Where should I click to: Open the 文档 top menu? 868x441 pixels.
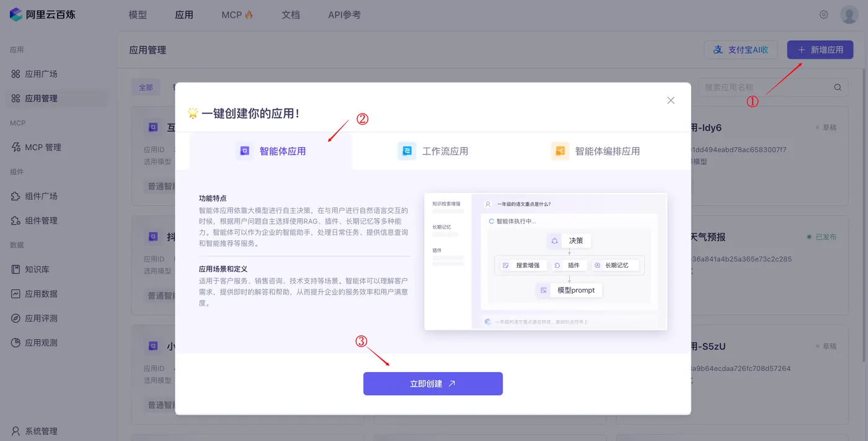[291, 15]
